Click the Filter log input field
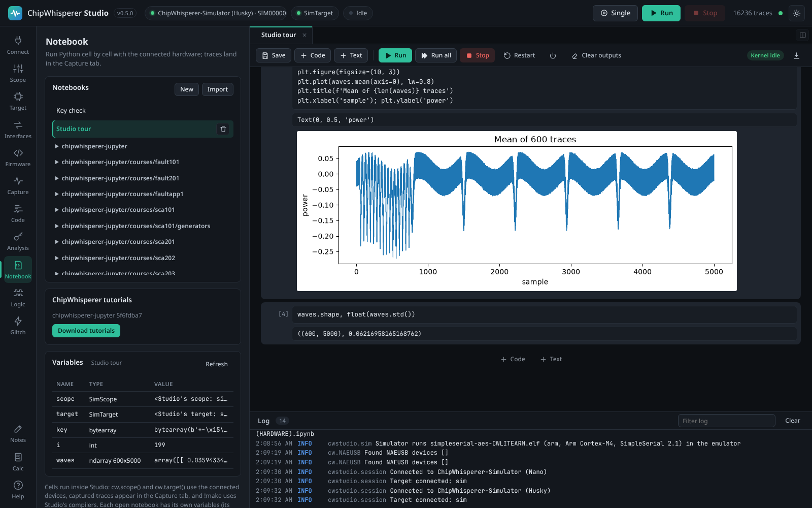This screenshot has width=812, height=508. (x=726, y=421)
